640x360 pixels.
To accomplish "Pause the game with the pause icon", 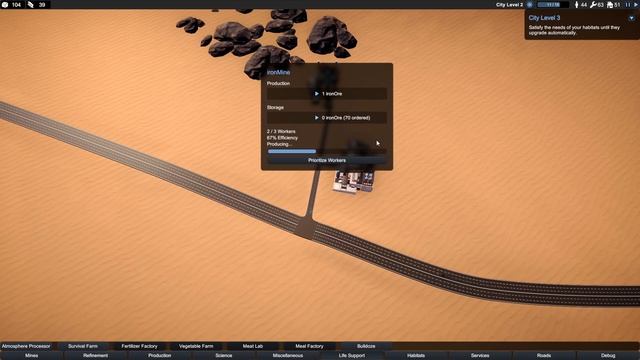I will 628,4.
